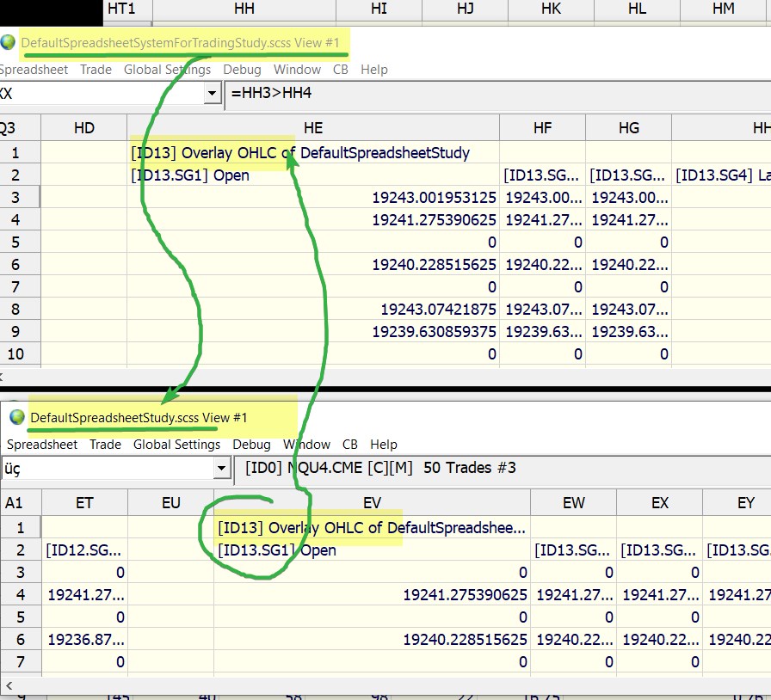Open the Debug menu in DefaultSpreadsheetStudy window

click(251, 445)
